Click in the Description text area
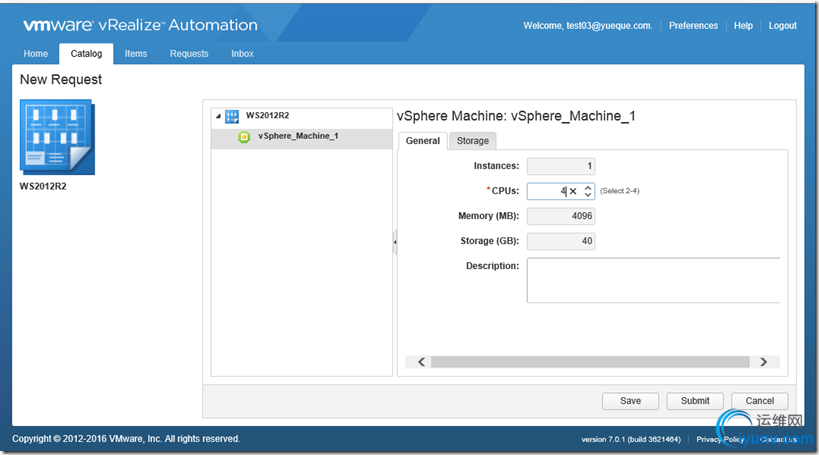819x455 pixels. click(x=653, y=280)
